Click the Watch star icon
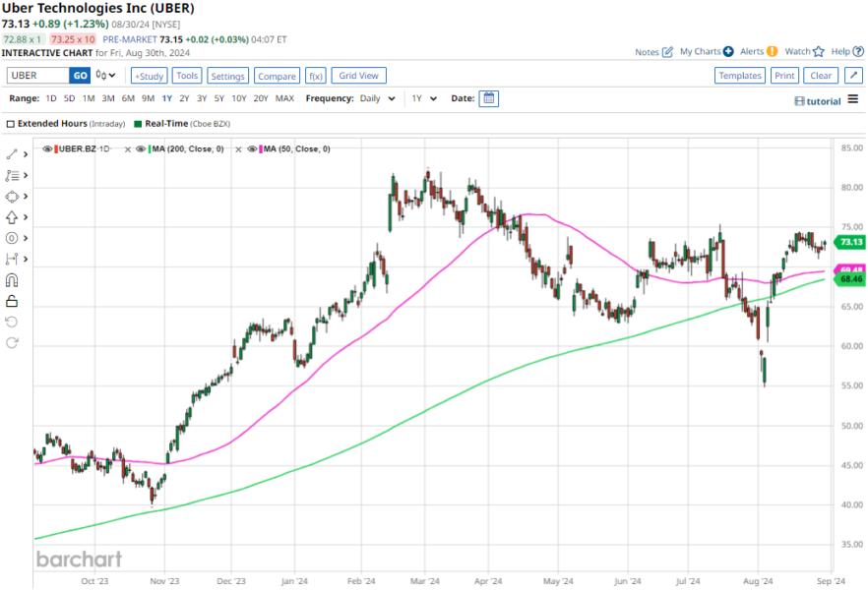The image size is (868, 590). (x=819, y=51)
